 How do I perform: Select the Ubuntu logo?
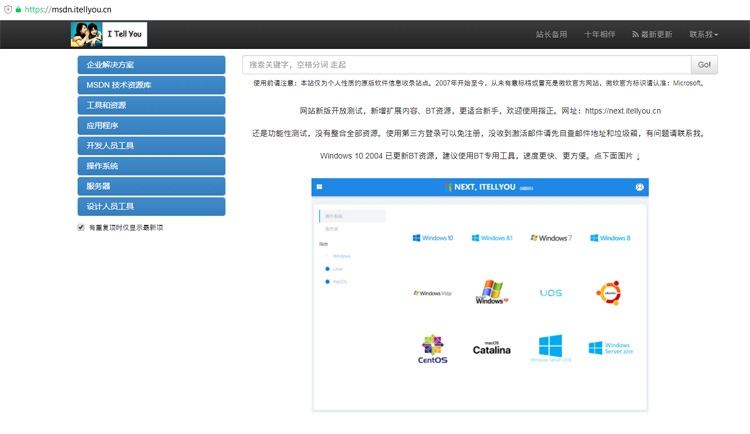(608, 293)
